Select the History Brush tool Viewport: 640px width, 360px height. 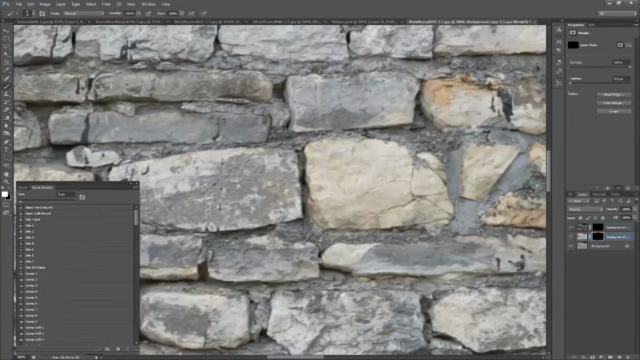tap(6, 102)
